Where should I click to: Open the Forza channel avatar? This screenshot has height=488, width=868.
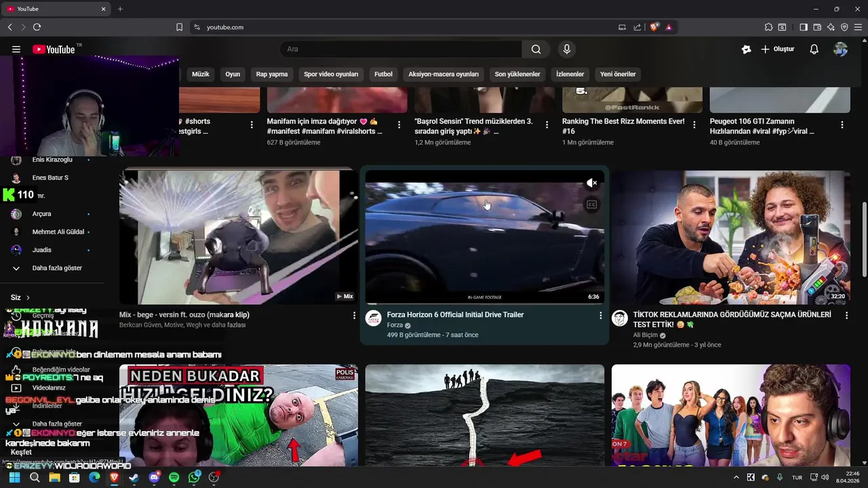374,319
